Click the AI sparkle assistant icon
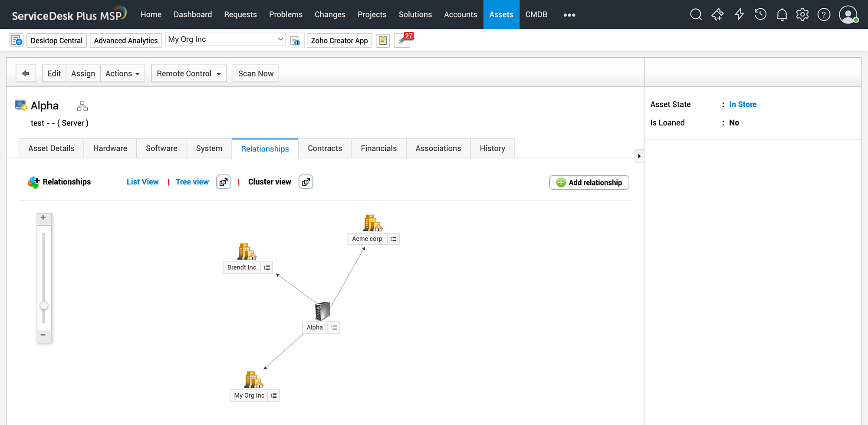The image size is (868, 425). click(717, 14)
